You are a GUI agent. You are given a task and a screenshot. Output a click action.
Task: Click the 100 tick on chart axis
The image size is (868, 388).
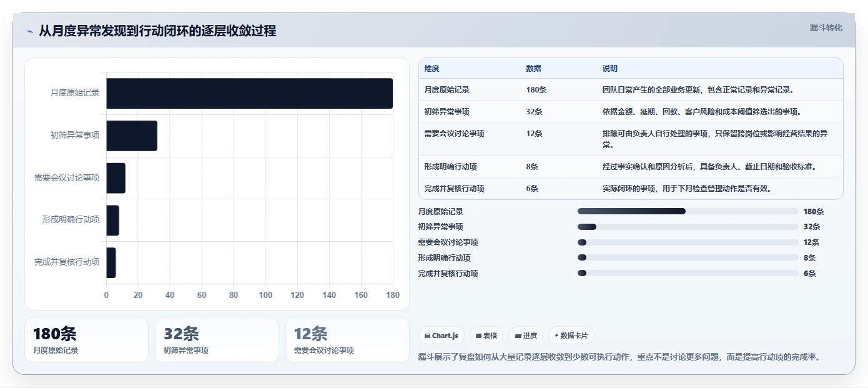tap(265, 296)
